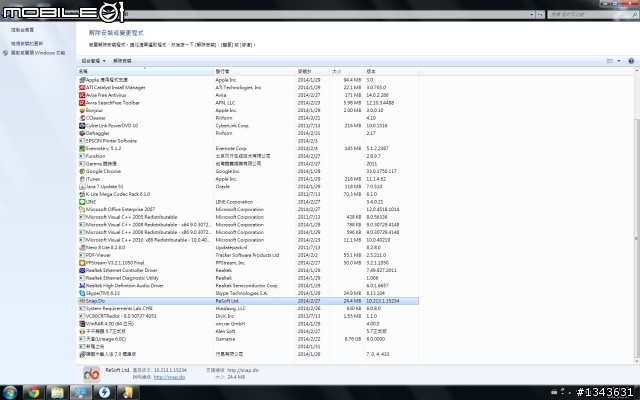Select the ATI Catalyst Install Manager icon
The width and height of the screenshot is (640, 400).
(x=82, y=87)
